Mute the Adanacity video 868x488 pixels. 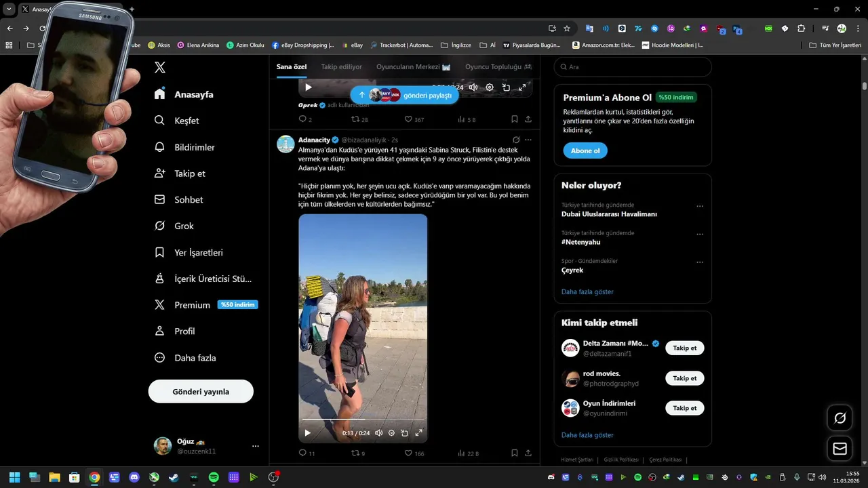(x=378, y=432)
